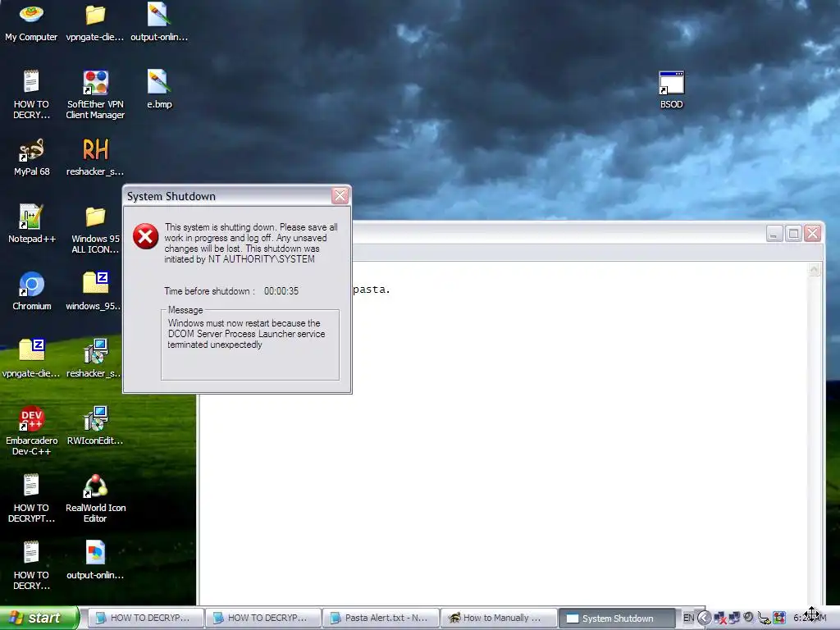Launch the Chromium browser shortcut
840x630 pixels.
click(x=32, y=291)
